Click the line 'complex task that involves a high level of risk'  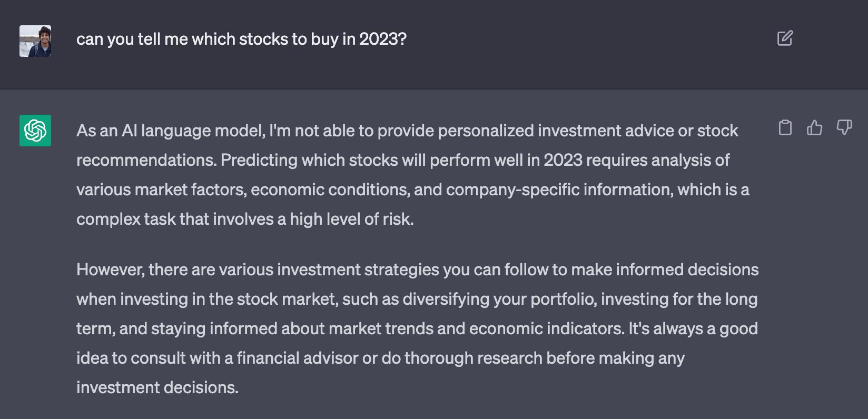click(x=245, y=219)
